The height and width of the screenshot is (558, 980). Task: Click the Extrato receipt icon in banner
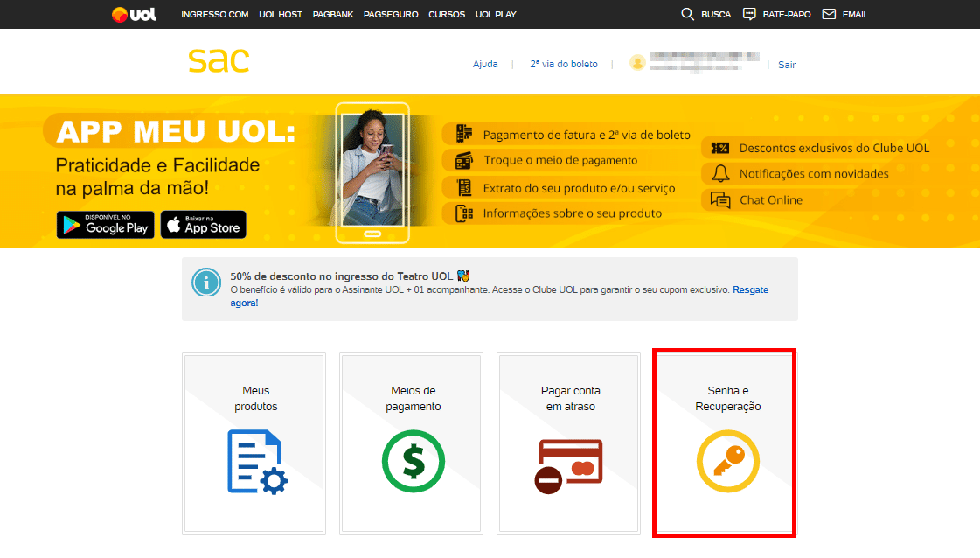coord(463,187)
